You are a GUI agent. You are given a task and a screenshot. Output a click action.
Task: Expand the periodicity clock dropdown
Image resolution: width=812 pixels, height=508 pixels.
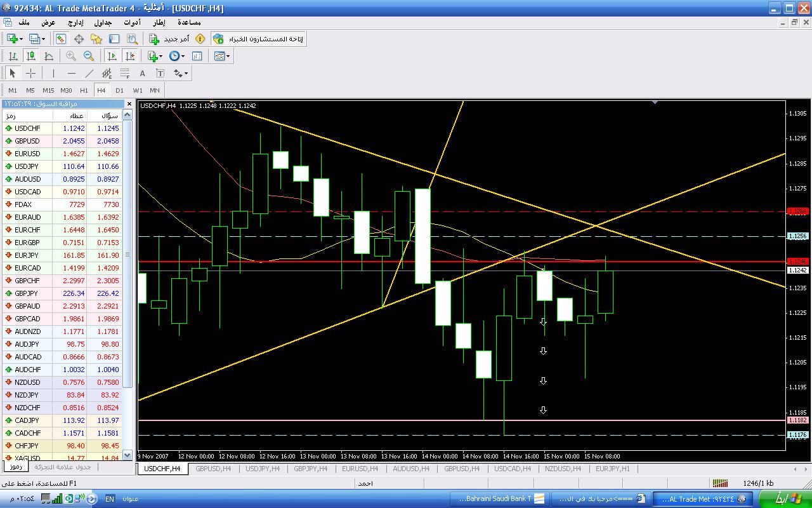(183, 56)
